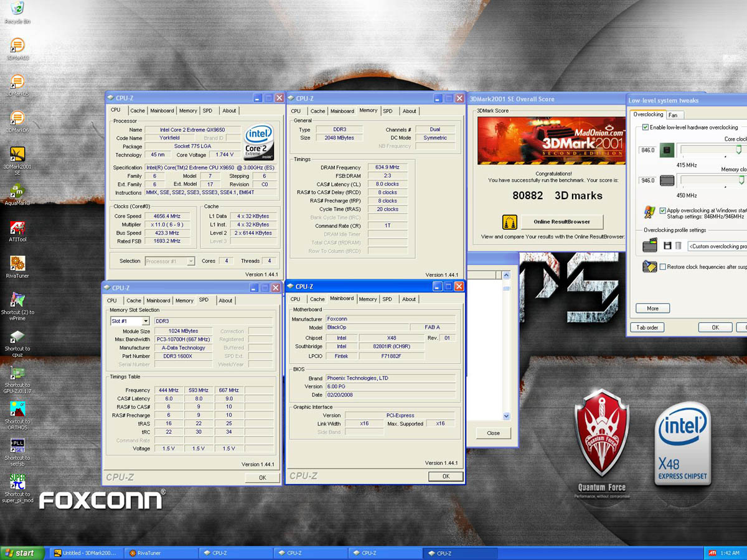Viewport: 747px width, 560px height.
Task: Open About tab in SPD window
Action: coord(225,301)
